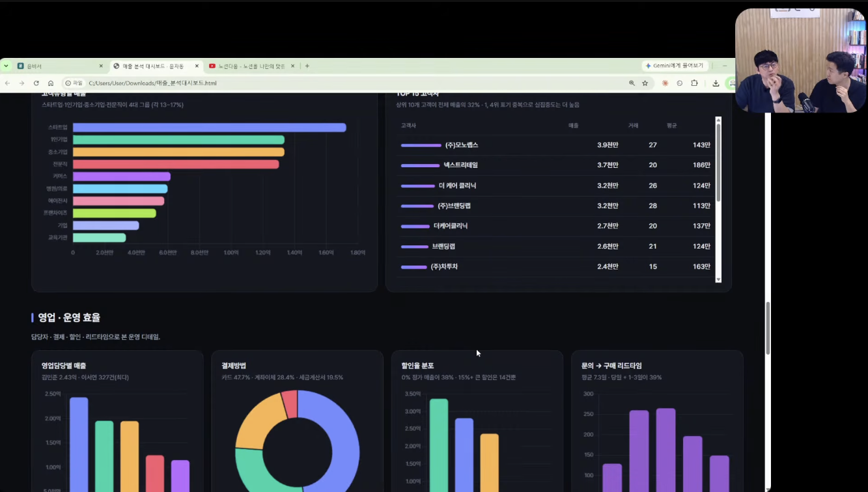Image resolution: width=868 pixels, height=492 pixels.
Task: Click the 브랜딩랩 row with 2.6천만
Action: pos(555,246)
